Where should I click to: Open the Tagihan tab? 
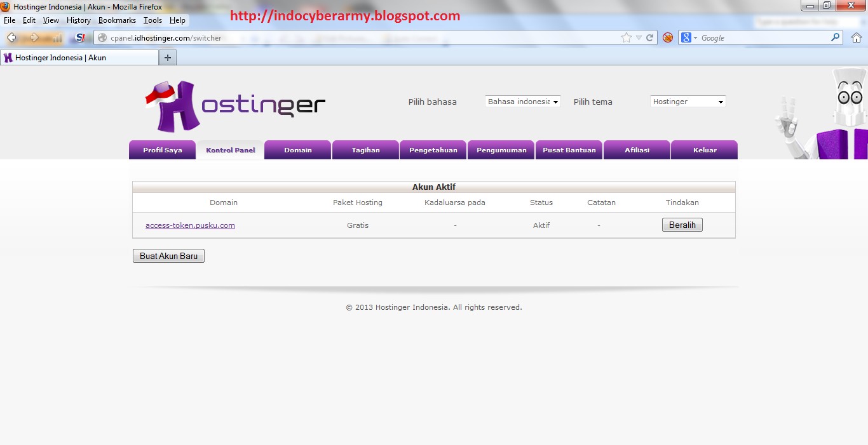pos(365,150)
